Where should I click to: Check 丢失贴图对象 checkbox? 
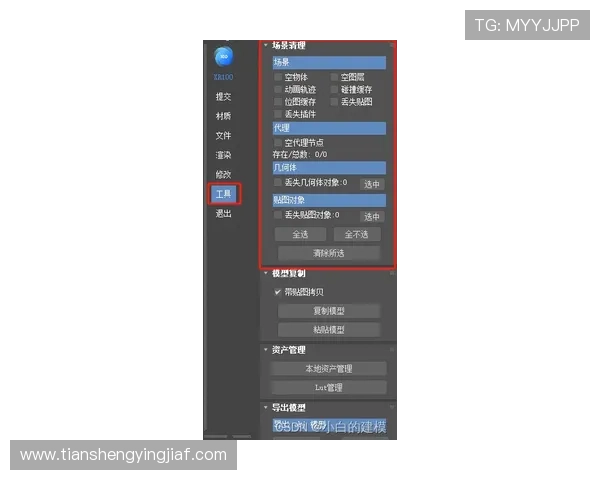pyautogui.click(x=278, y=215)
